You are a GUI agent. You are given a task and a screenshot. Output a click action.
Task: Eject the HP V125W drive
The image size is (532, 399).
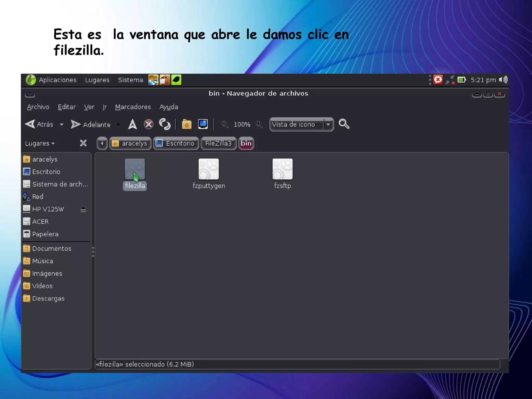(83, 209)
